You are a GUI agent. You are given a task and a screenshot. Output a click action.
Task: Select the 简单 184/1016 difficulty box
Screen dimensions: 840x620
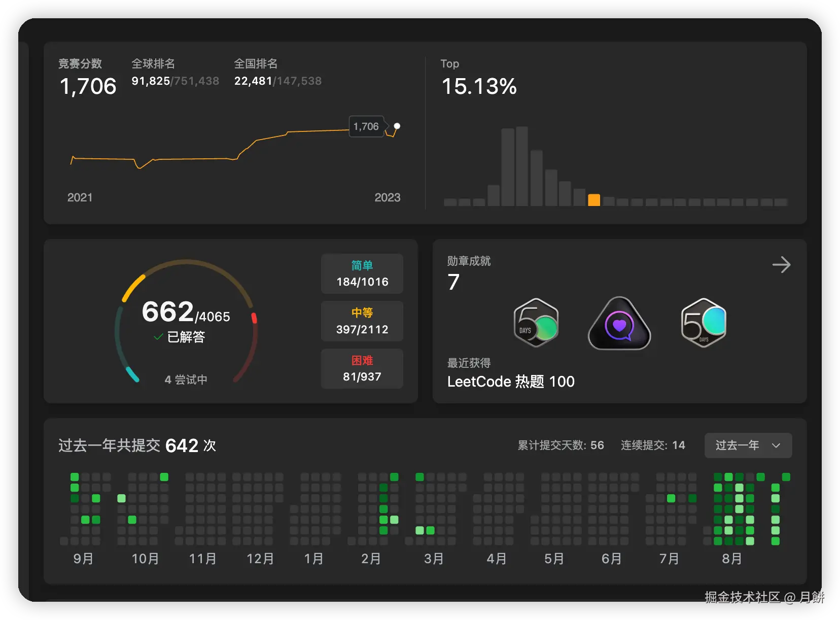[x=362, y=274]
